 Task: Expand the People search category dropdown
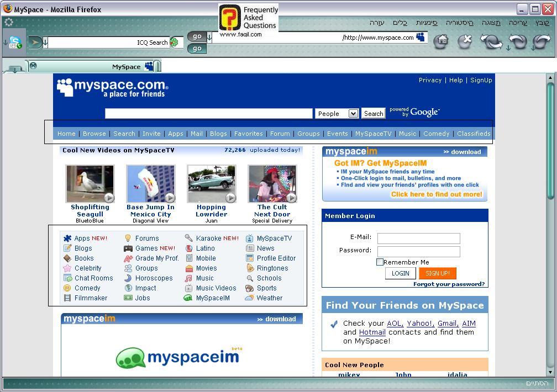353,113
